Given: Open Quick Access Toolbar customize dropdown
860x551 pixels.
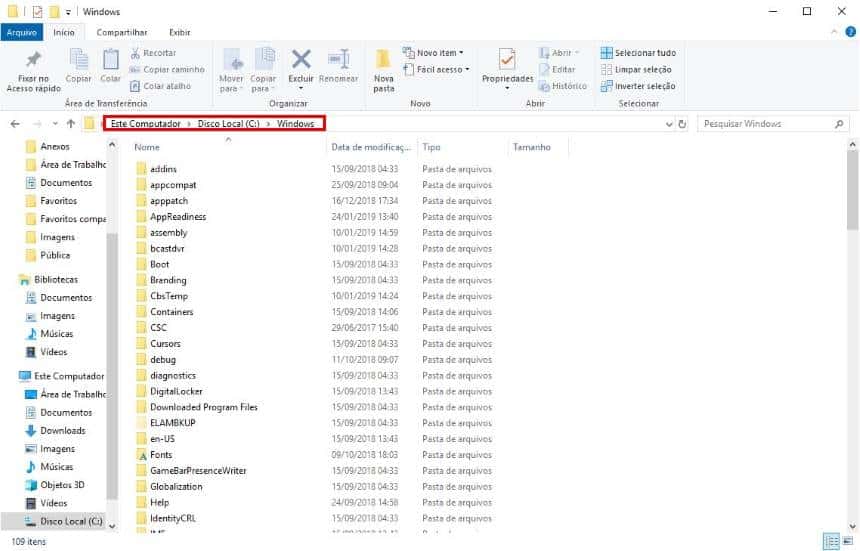Looking at the screenshot, I should pyautogui.click(x=68, y=12).
